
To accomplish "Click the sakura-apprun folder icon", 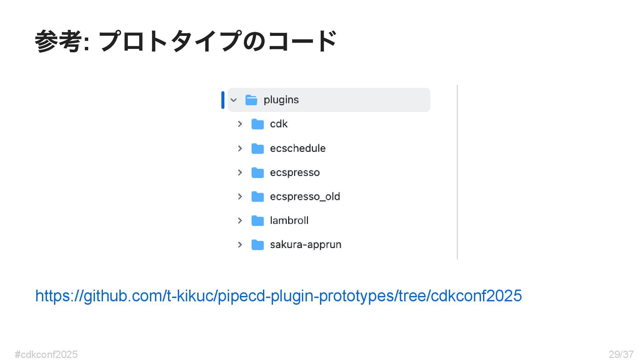I will [258, 245].
